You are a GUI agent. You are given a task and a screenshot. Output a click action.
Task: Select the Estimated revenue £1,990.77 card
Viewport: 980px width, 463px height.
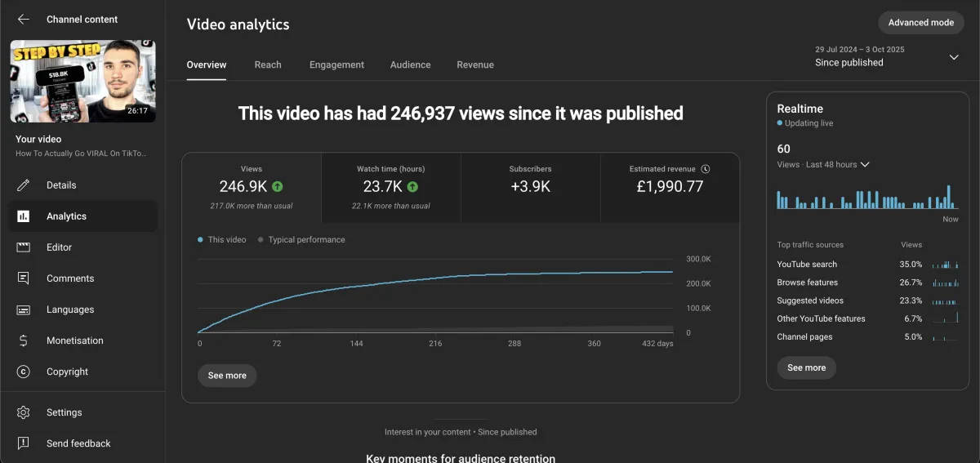pyautogui.click(x=670, y=187)
